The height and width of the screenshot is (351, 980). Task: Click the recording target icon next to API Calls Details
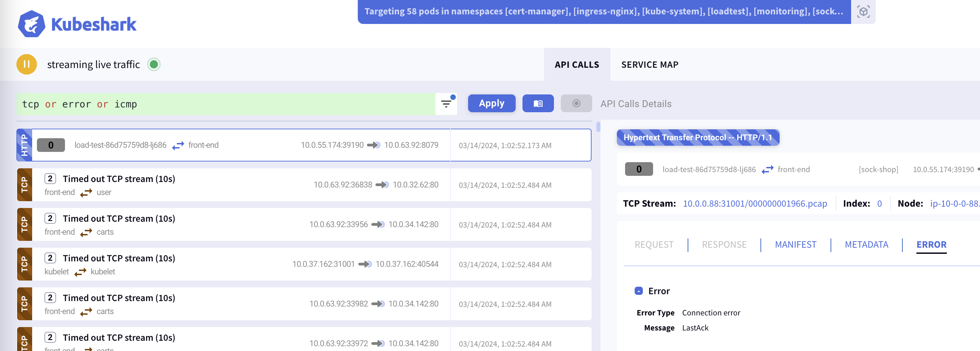point(576,103)
